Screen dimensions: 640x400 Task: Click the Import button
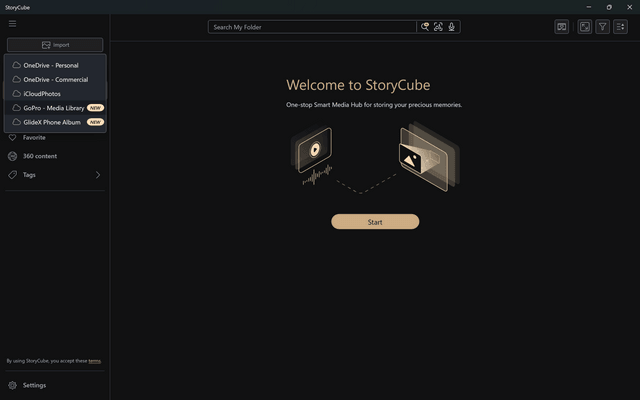point(55,45)
